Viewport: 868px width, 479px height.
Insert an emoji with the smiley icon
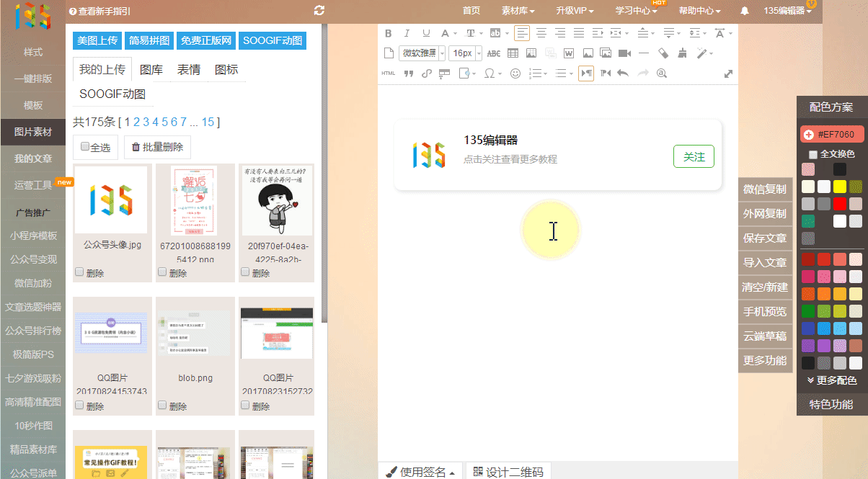tap(515, 73)
